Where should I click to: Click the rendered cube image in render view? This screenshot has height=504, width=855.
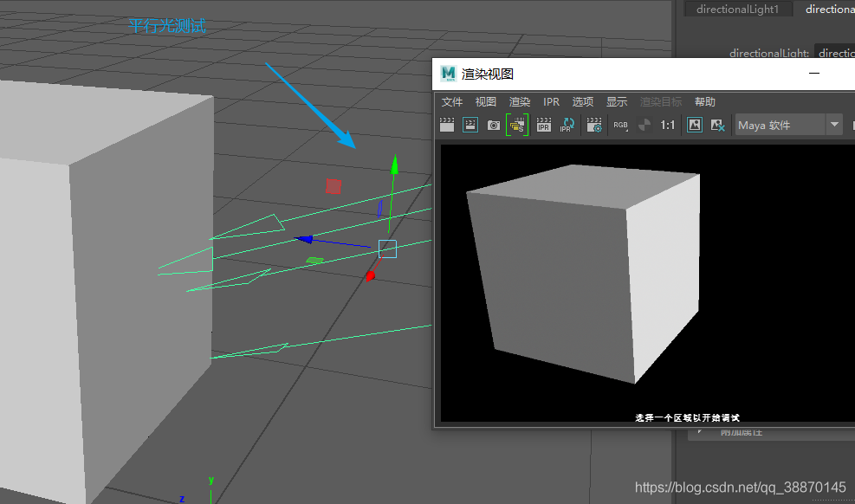click(x=584, y=274)
